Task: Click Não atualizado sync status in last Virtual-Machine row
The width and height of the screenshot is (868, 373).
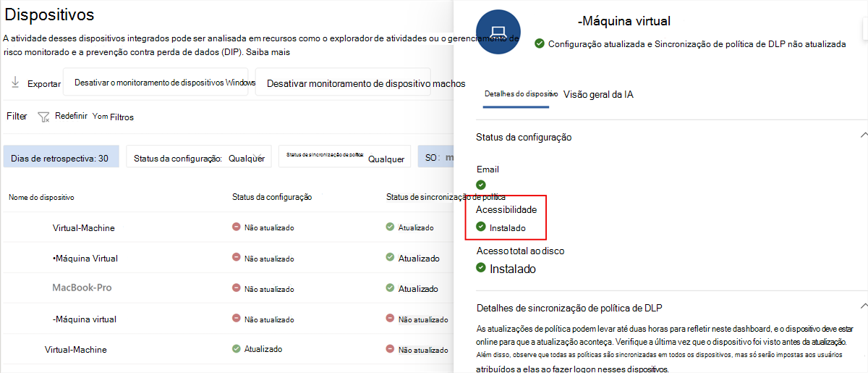Action: tap(423, 350)
